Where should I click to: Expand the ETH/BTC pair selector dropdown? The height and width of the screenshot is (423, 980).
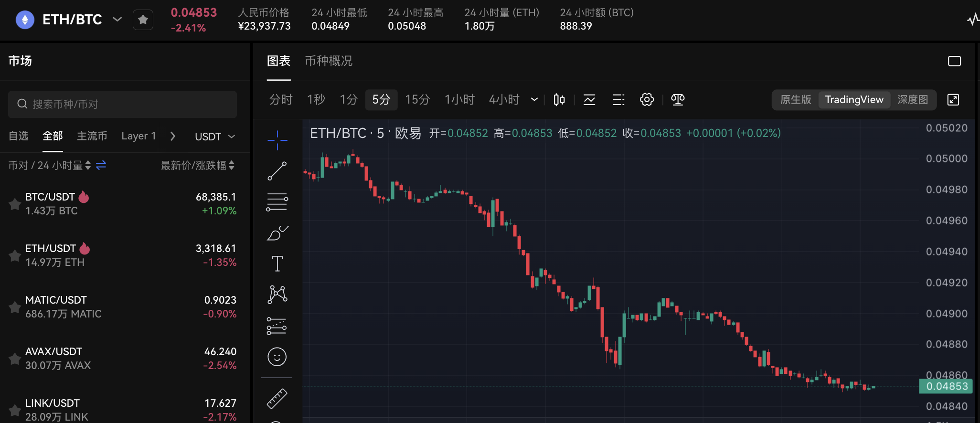[117, 20]
